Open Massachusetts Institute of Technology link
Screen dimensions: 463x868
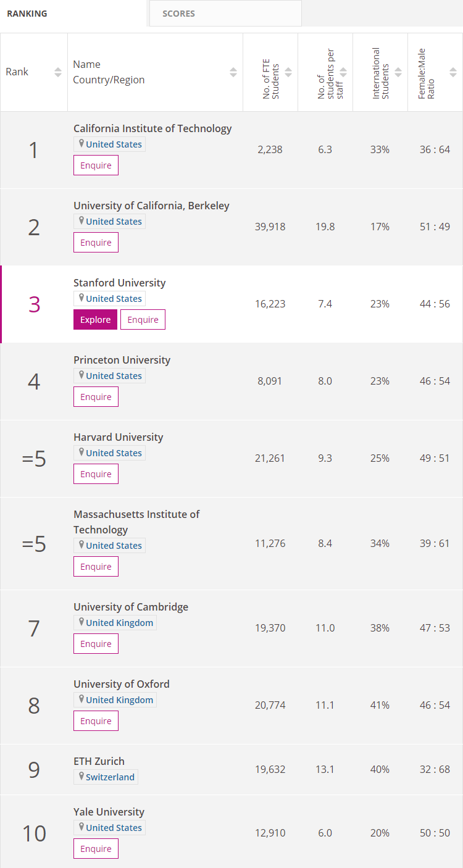[x=136, y=522]
